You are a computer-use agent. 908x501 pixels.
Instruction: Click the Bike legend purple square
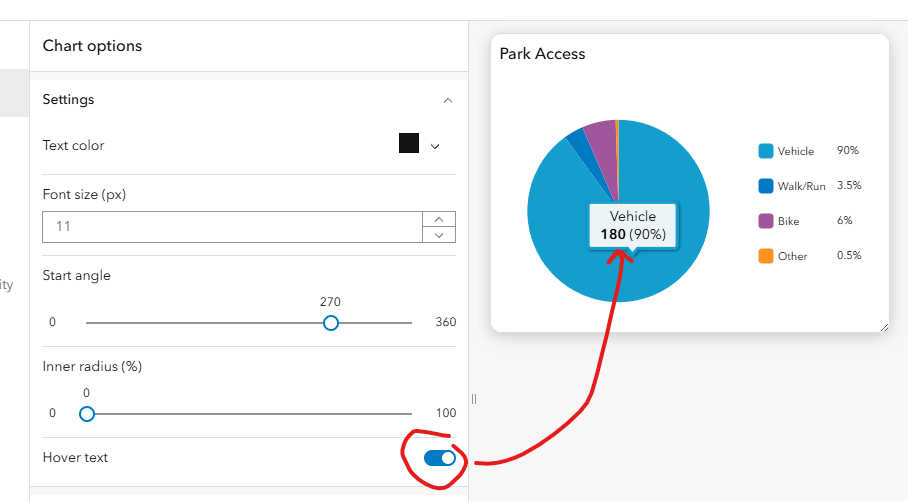pos(766,221)
